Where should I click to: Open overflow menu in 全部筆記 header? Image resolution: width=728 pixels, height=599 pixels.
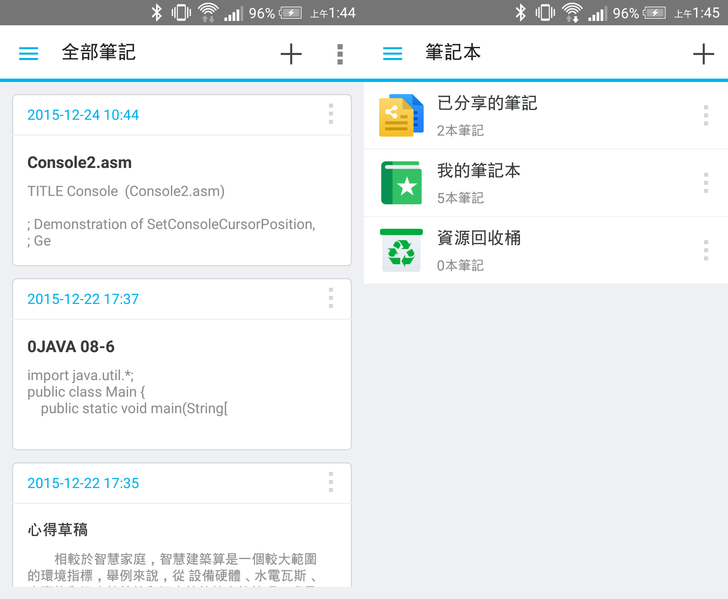pyautogui.click(x=340, y=54)
